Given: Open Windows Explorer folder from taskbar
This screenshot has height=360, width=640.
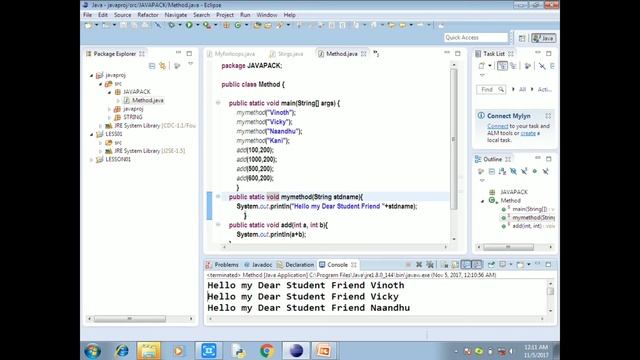Looking at the screenshot, I should coord(149,351).
